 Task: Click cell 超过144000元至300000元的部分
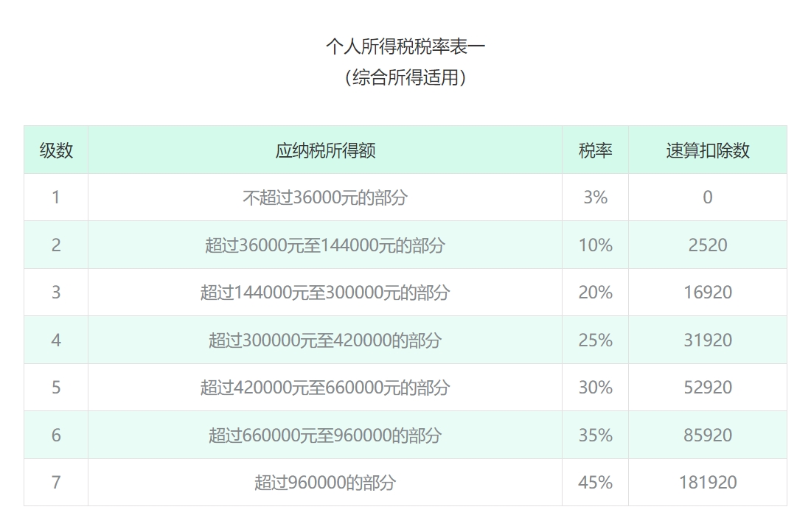click(x=325, y=293)
